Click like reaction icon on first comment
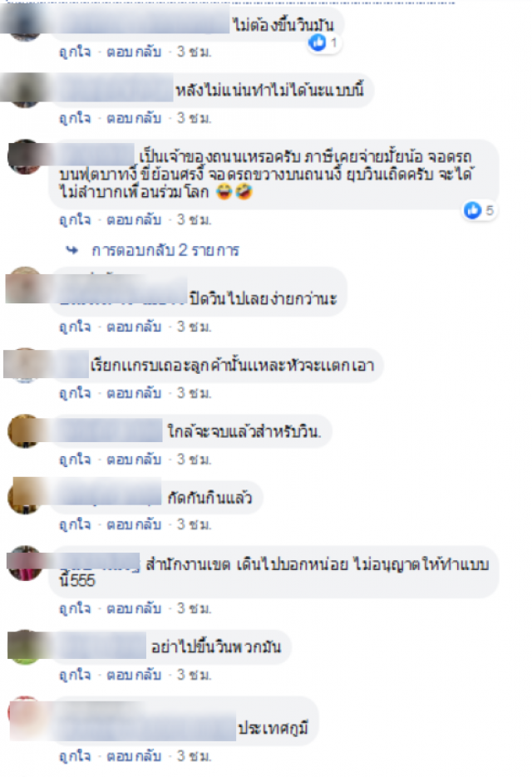The width and height of the screenshot is (532, 777). click(318, 42)
